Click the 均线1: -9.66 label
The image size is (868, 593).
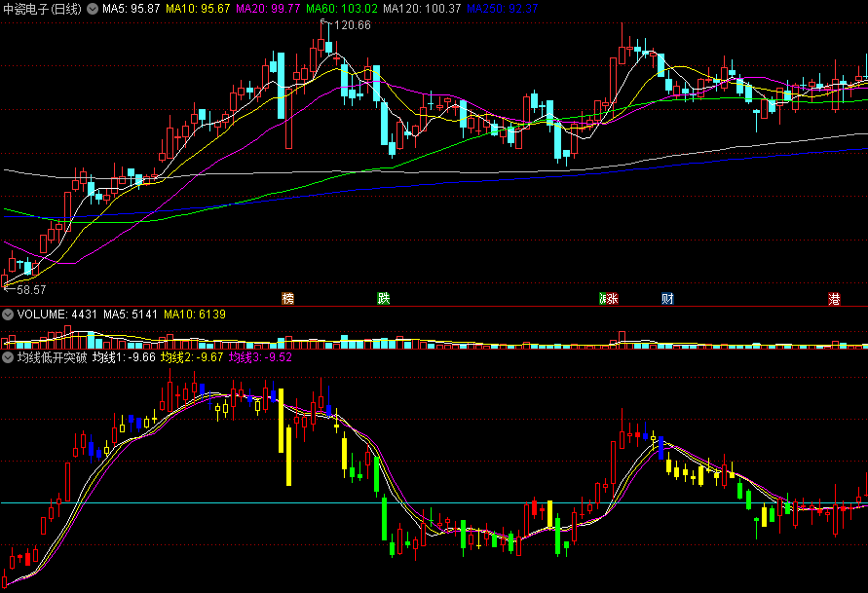tap(124, 357)
